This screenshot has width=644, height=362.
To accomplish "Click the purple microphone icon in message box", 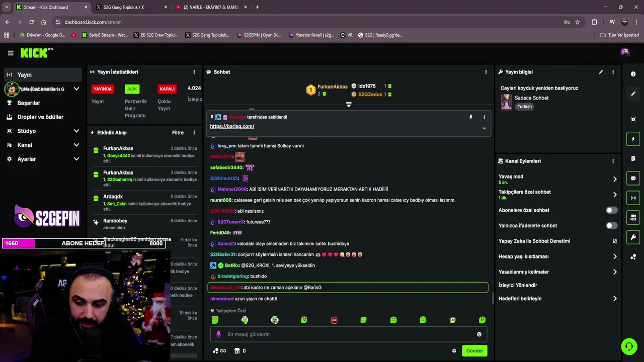I will 218,334.
